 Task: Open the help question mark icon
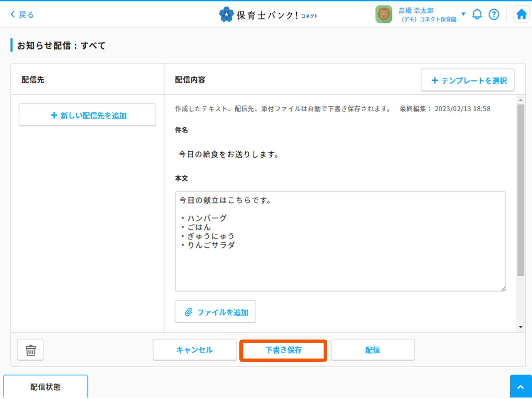(494, 14)
